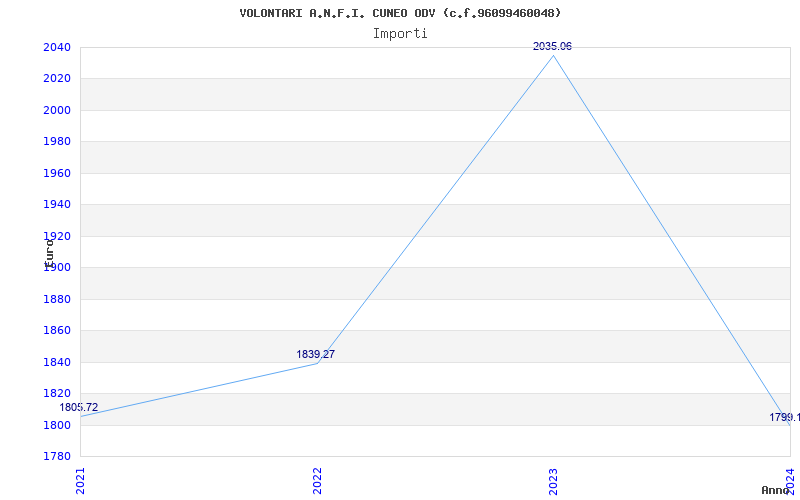Click the y-axis value 2000
The width and height of the screenshot is (800, 500).
[57, 110]
